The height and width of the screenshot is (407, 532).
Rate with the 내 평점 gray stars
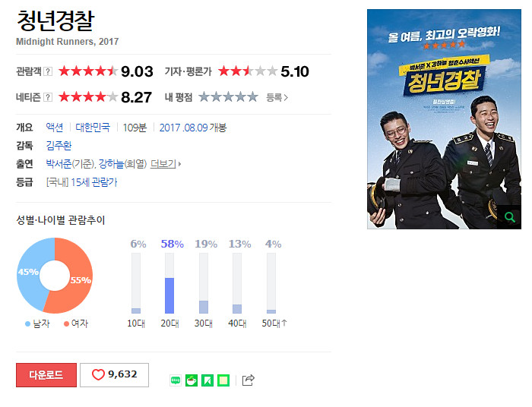tap(228, 97)
